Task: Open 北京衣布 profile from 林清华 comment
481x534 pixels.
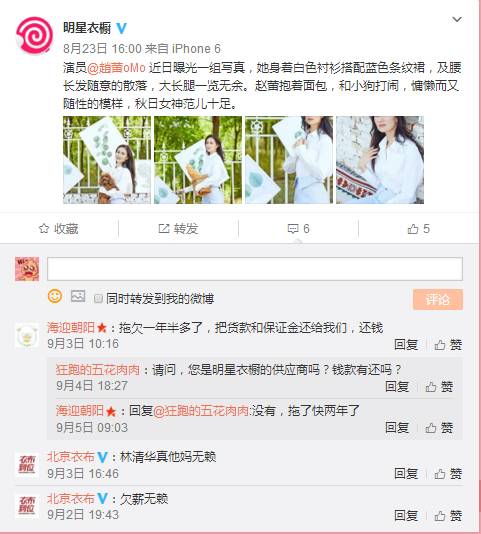Action: tap(71, 457)
